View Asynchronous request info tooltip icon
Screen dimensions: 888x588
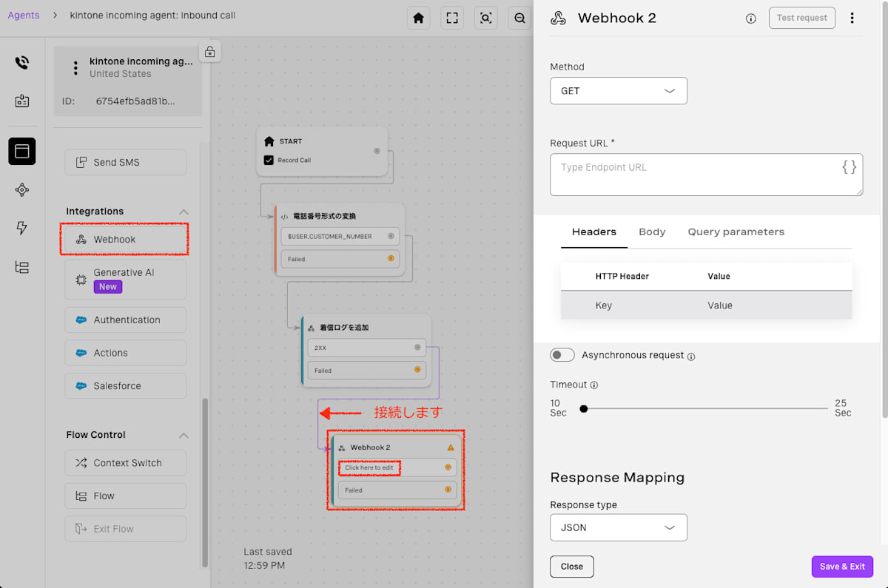(691, 356)
